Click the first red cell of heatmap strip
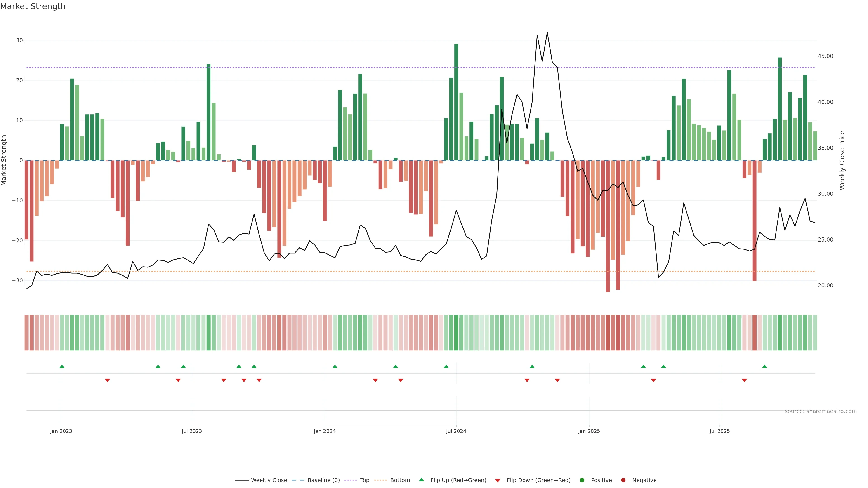 click(x=27, y=332)
